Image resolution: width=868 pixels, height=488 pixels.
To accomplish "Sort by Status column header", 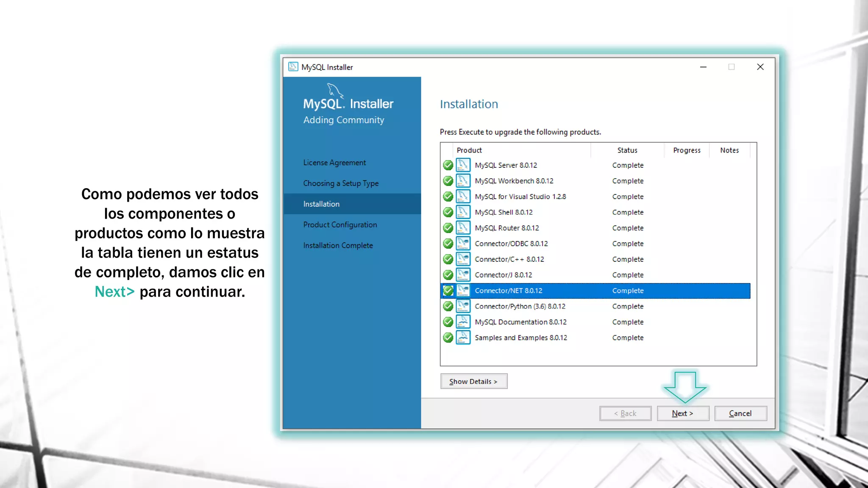I will coord(627,150).
